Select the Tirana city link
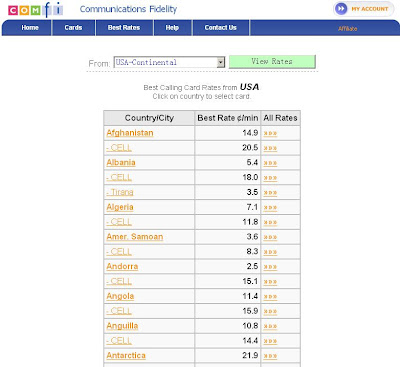Viewport: 400px width, 367px height. (120, 192)
